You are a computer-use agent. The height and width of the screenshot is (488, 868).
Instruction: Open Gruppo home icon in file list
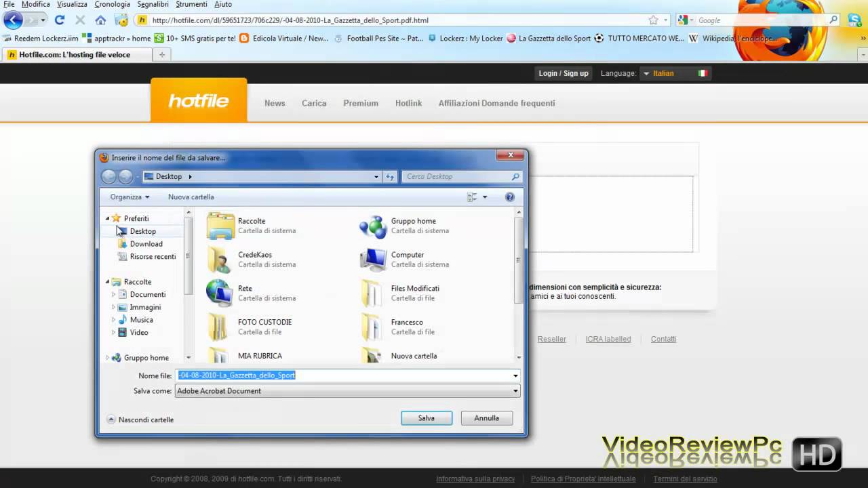coord(373,226)
